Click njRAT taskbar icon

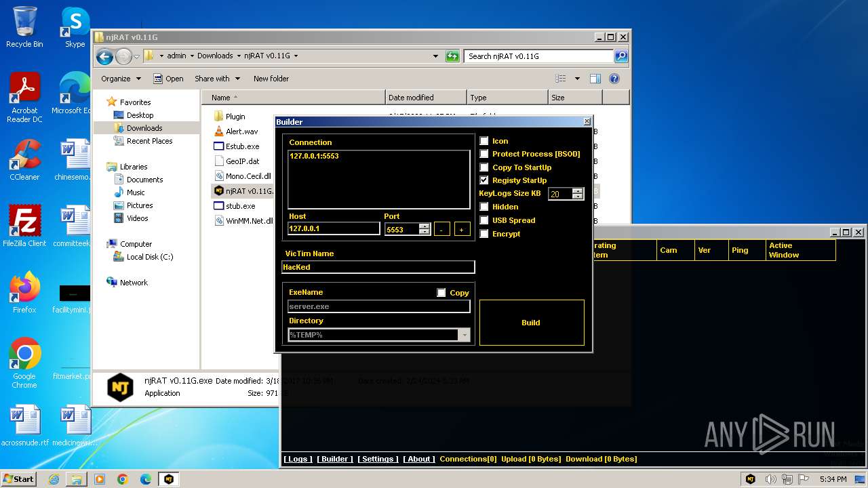[168, 479]
